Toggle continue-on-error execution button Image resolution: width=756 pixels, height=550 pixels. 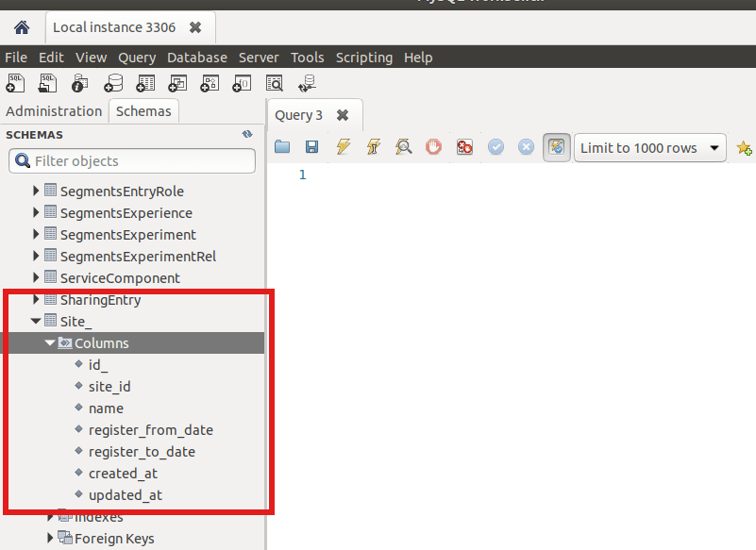pyautogui.click(x=464, y=147)
